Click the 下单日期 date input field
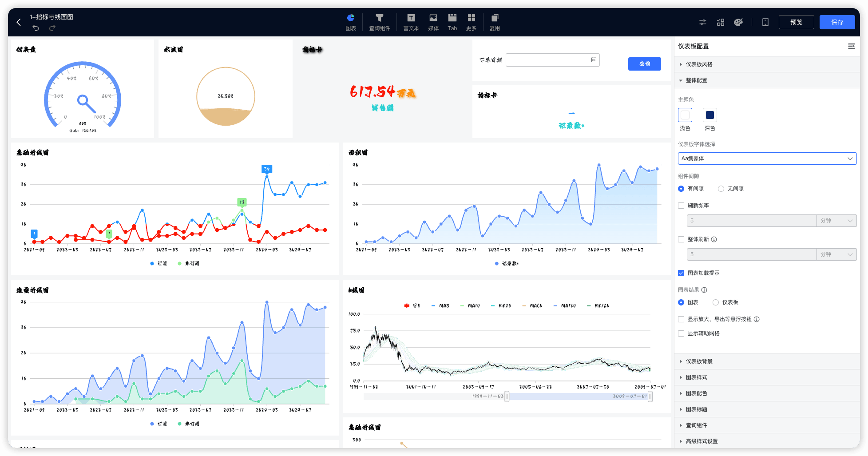The image size is (868, 456). tap(552, 60)
